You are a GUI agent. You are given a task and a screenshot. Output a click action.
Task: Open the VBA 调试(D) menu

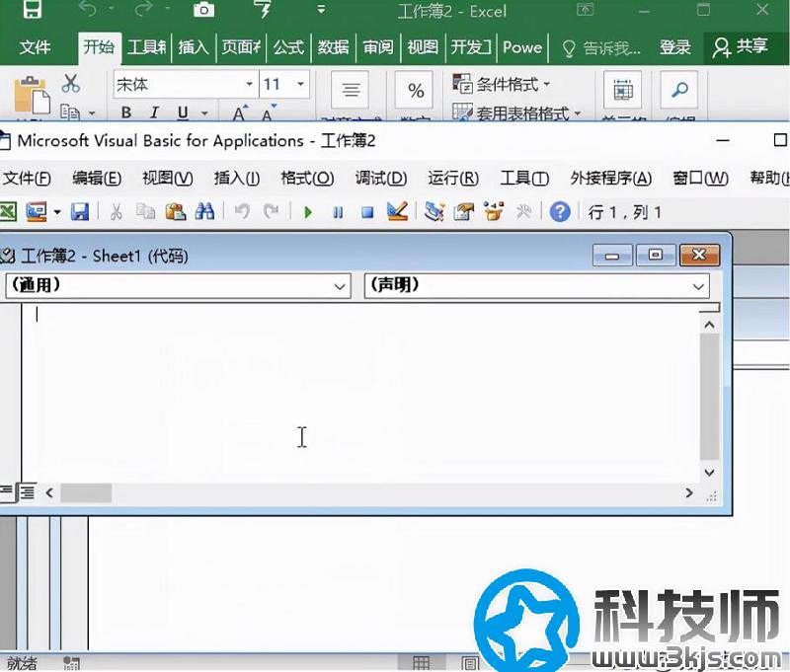[x=381, y=178]
